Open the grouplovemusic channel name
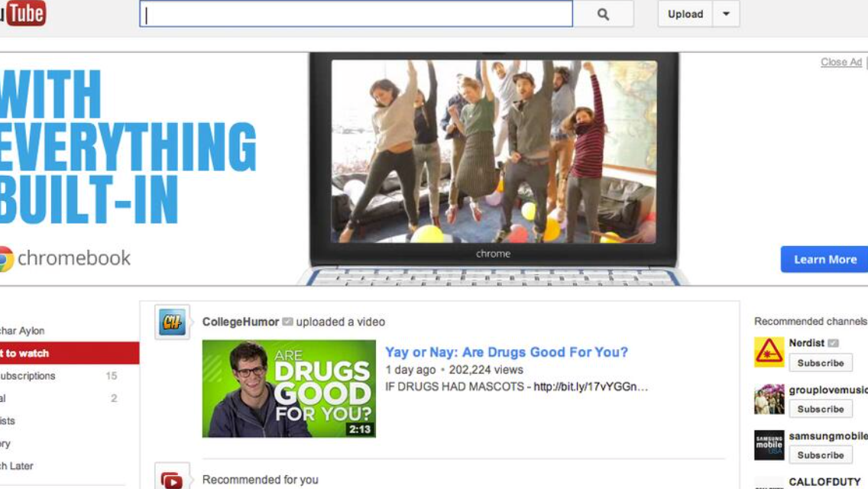The width and height of the screenshot is (868, 489). (x=828, y=390)
